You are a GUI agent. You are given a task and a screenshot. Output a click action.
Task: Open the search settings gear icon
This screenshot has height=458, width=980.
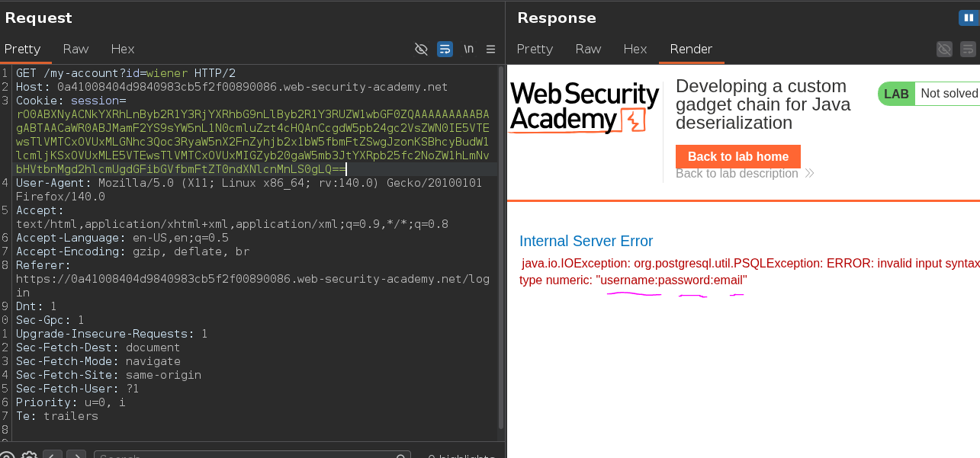[29, 456]
